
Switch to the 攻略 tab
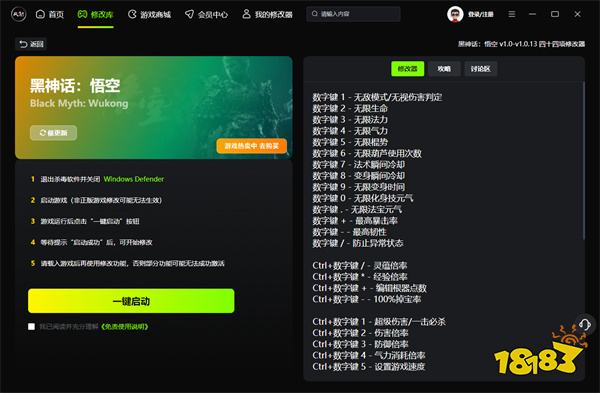coord(444,69)
